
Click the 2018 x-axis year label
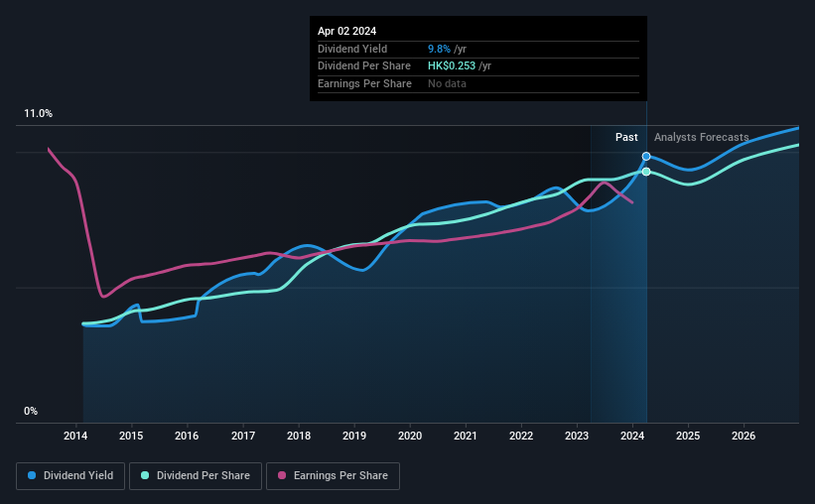tap(299, 436)
